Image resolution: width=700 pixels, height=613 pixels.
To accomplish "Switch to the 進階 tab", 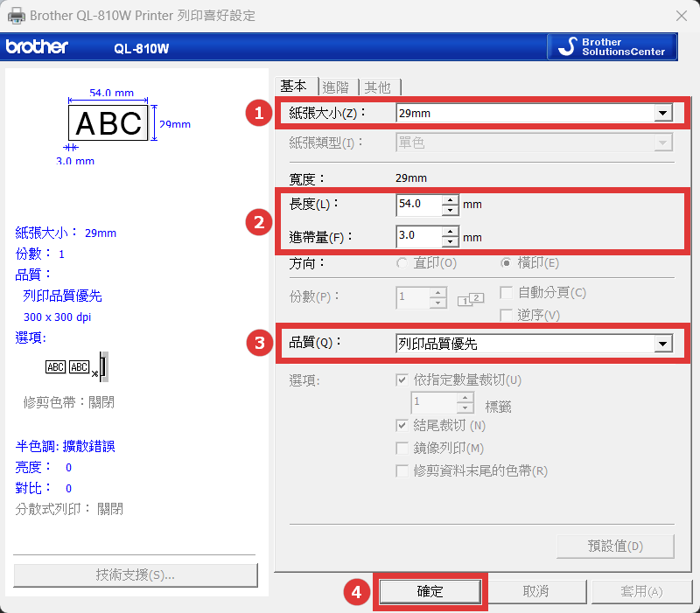I will coord(336,87).
